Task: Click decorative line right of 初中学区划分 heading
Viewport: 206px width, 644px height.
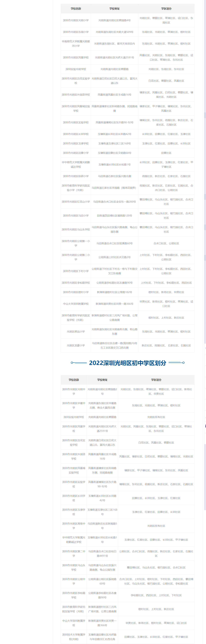Action: coord(176,362)
